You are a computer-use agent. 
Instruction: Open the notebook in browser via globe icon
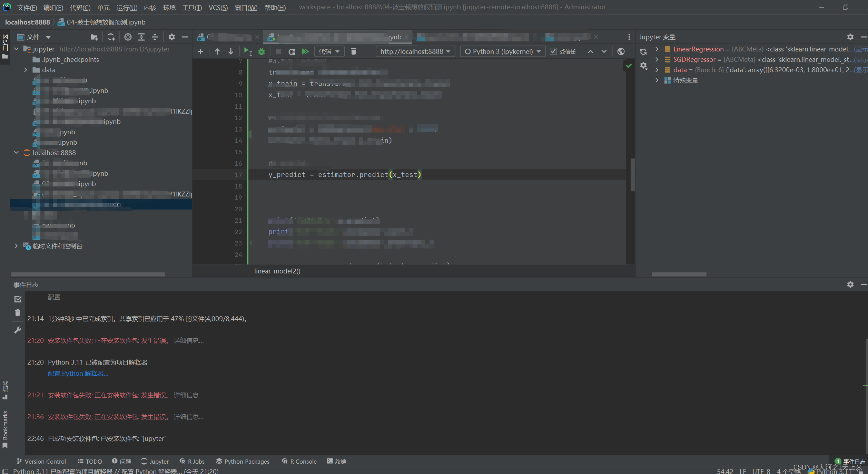click(x=621, y=51)
